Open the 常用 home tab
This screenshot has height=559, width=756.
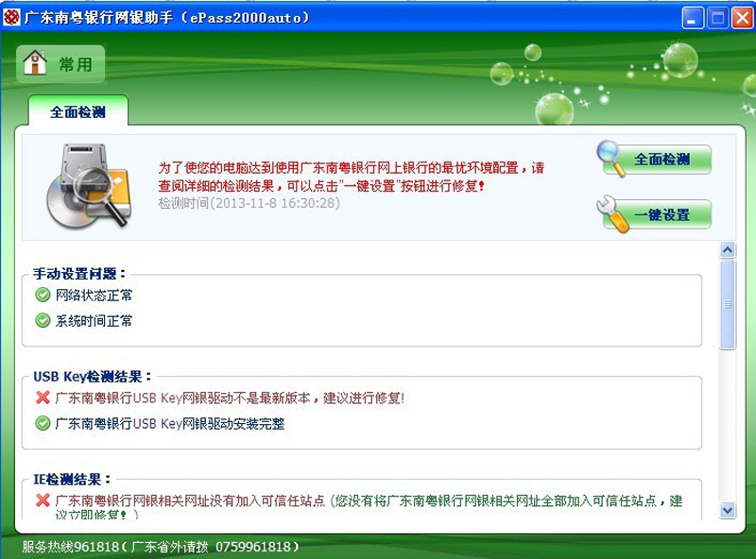click(x=60, y=64)
